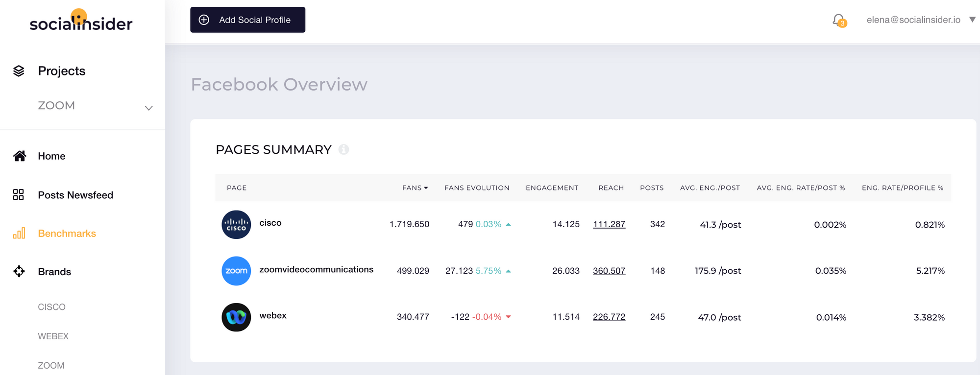Open the elena@socialinsider.io account dropdown arrow
This screenshot has width=980, height=375.
pos(972,20)
